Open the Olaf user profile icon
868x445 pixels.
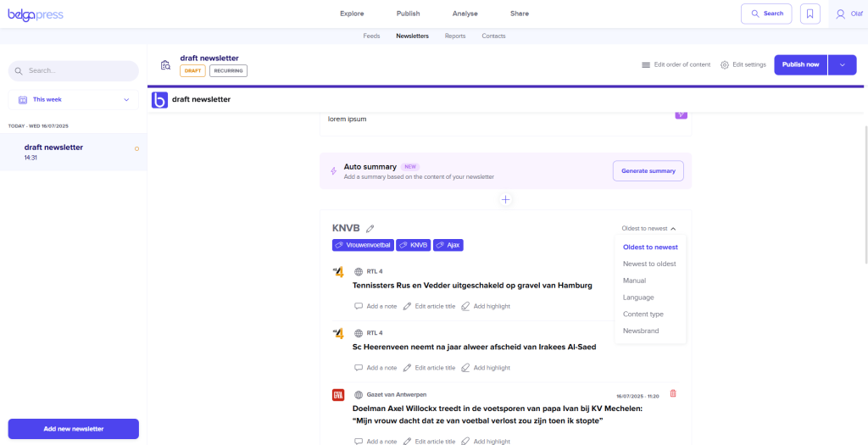tap(840, 14)
